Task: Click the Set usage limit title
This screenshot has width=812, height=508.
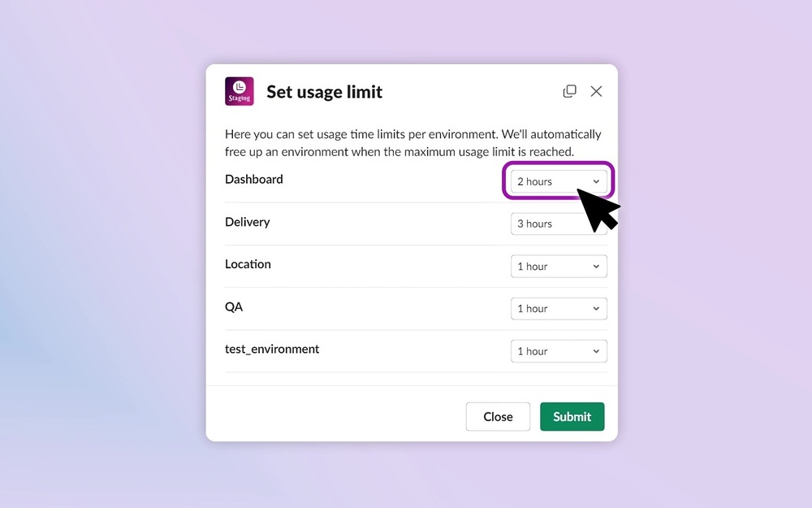Action: click(x=324, y=92)
